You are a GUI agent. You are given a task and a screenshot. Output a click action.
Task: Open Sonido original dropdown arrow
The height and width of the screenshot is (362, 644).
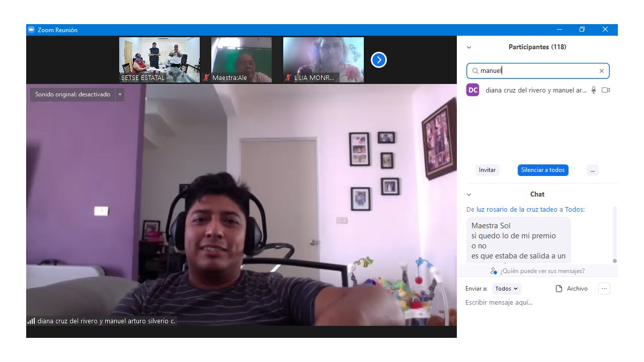[x=120, y=95]
